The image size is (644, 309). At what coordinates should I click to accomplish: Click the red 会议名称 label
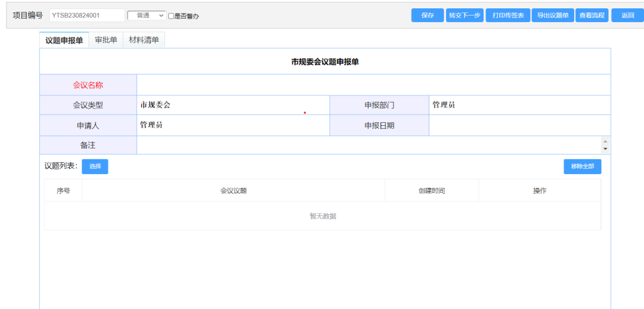(x=88, y=85)
